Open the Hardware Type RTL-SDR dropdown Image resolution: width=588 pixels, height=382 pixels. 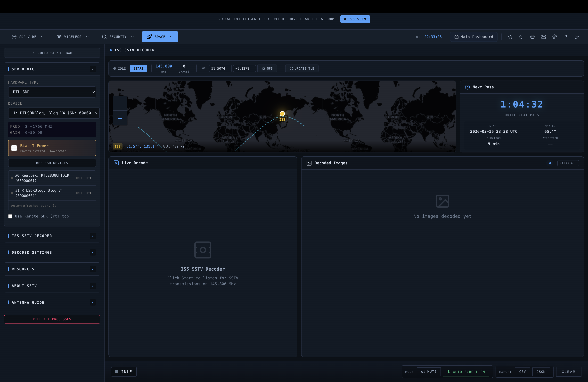(x=52, y=92)
